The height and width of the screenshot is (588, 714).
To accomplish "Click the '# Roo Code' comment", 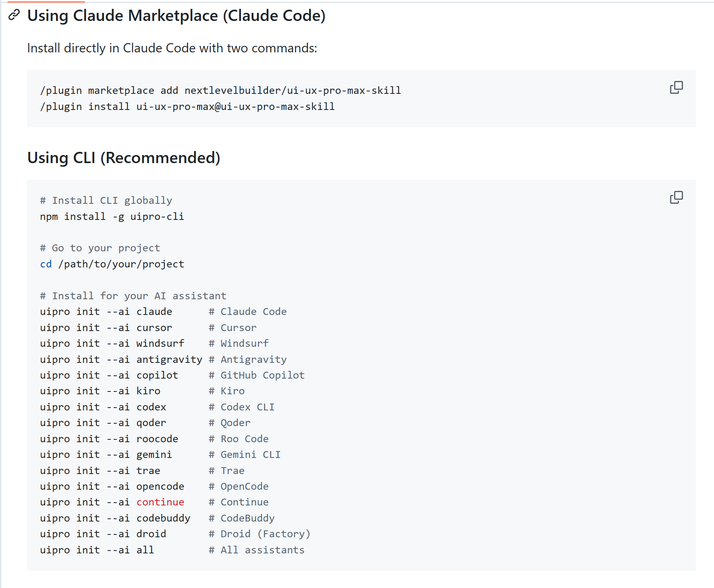I will click(x=239, y=439).
